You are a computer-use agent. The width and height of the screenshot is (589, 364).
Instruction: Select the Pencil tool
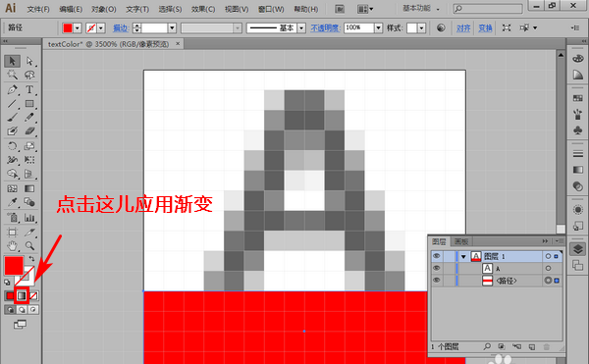coord(29,117)
